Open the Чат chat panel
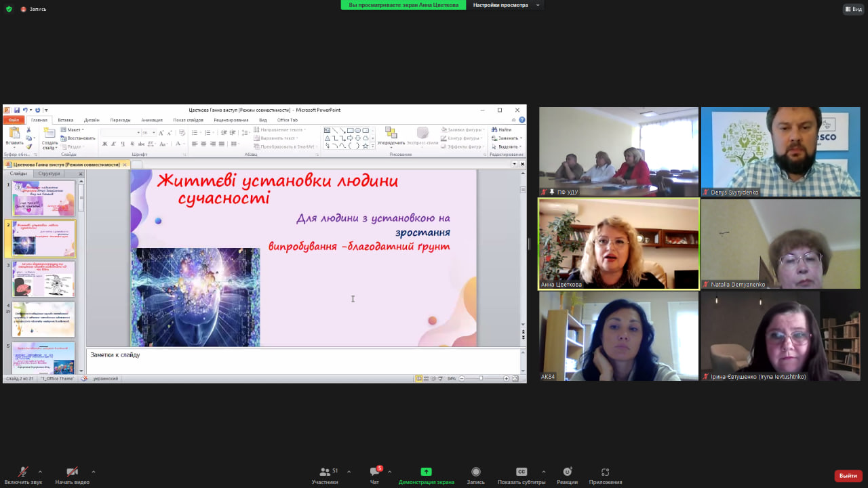 coord(374,472)
